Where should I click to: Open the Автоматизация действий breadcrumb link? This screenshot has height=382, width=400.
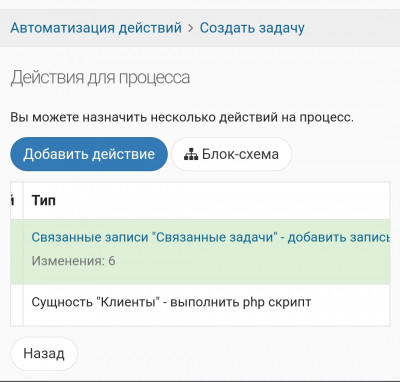(96, 28)
